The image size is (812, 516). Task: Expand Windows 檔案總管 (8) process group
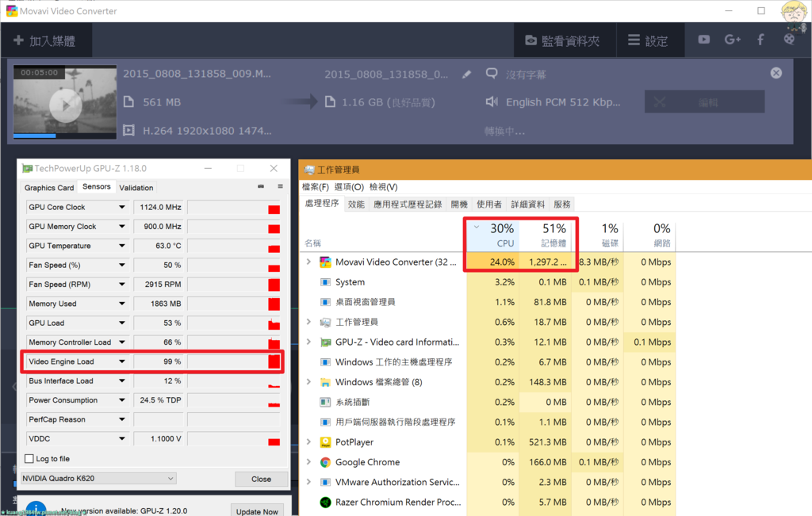point(308,381)
